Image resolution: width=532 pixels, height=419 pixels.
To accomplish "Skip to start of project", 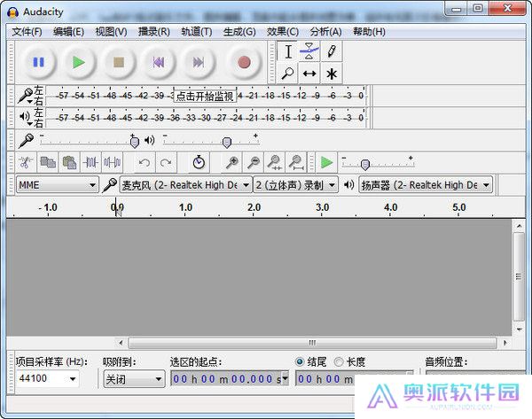I will pyautogui.click(x=159, y=62).
